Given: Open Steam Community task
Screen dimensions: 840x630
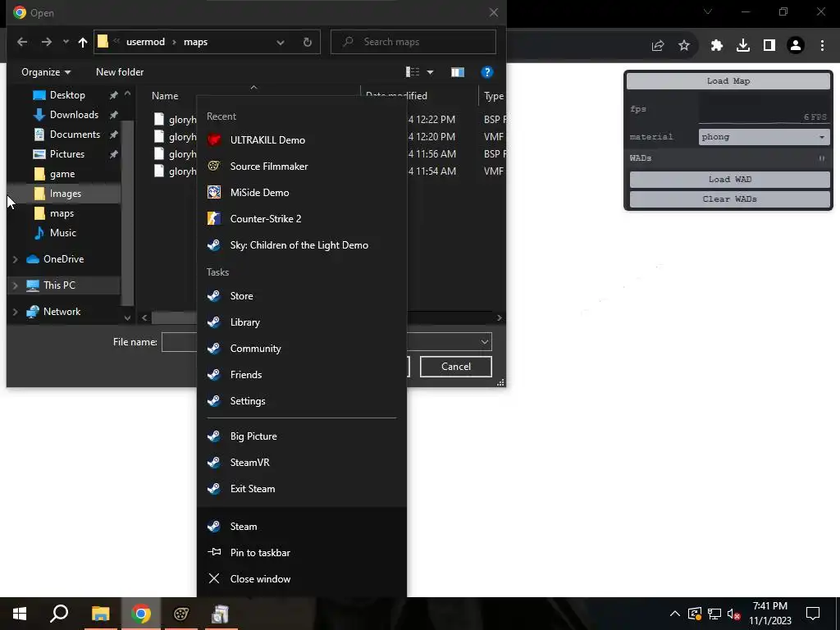Looking at the screenshot, I should point(302,348).
